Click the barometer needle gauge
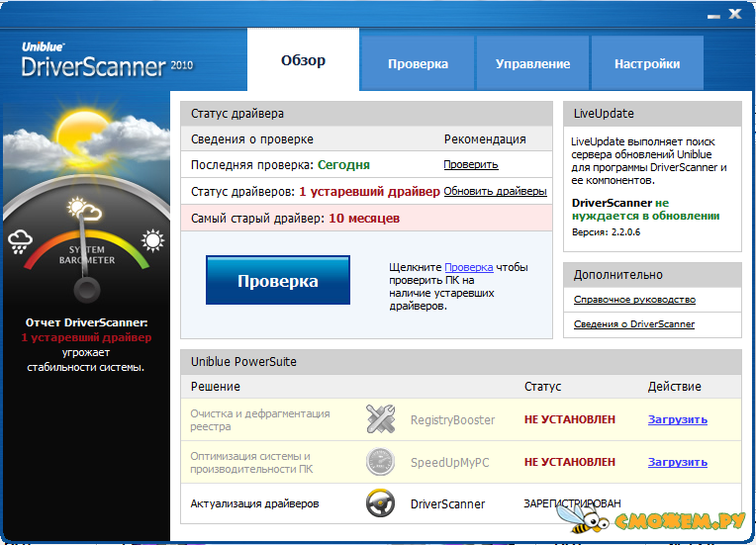Image resolution: width=756 pixels, height=545 pixels. coord(86,258)
